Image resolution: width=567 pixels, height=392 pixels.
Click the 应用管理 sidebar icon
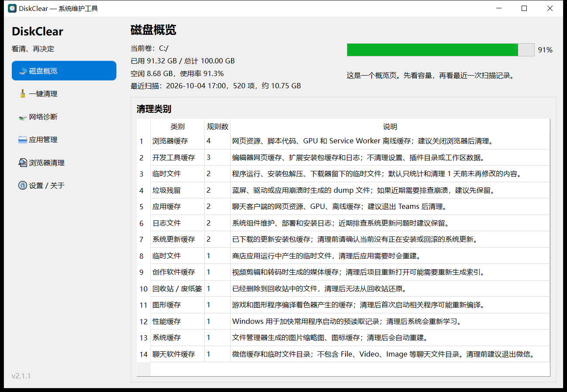point(23,140)
